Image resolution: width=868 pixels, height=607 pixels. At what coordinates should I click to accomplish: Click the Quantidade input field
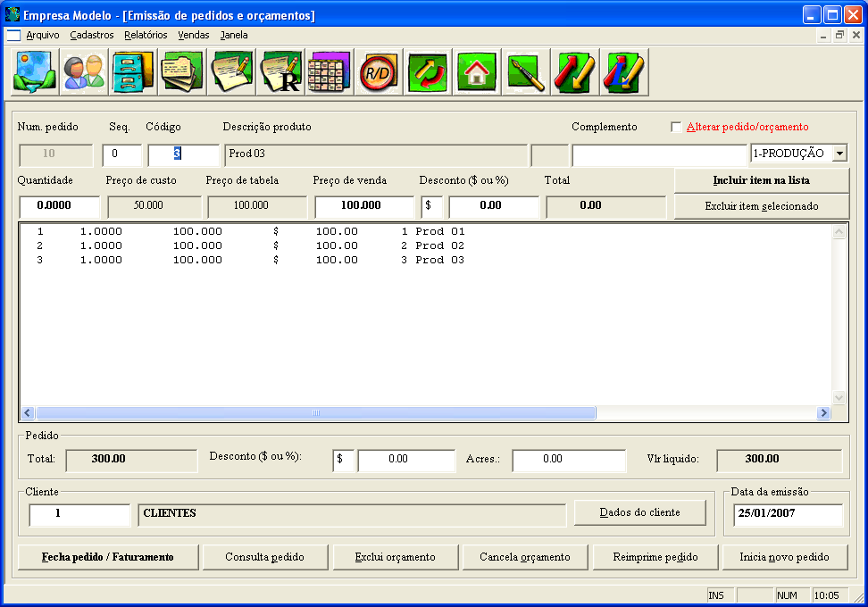(x=59, y=206)
